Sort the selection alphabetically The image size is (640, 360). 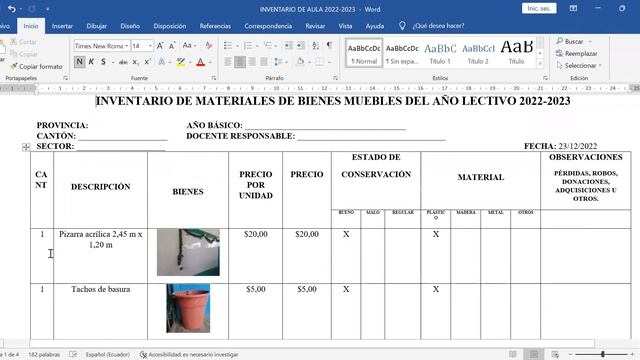click(316, 45)
